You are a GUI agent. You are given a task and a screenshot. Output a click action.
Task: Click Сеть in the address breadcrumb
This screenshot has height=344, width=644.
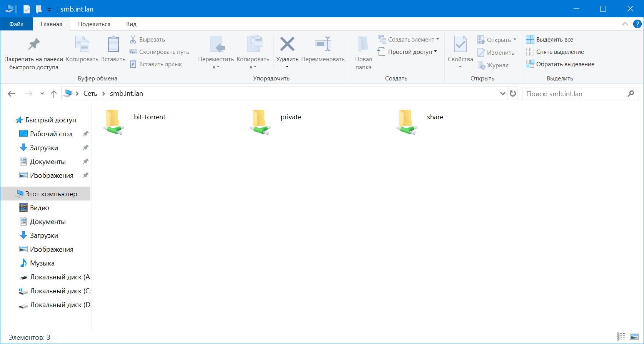90,94
